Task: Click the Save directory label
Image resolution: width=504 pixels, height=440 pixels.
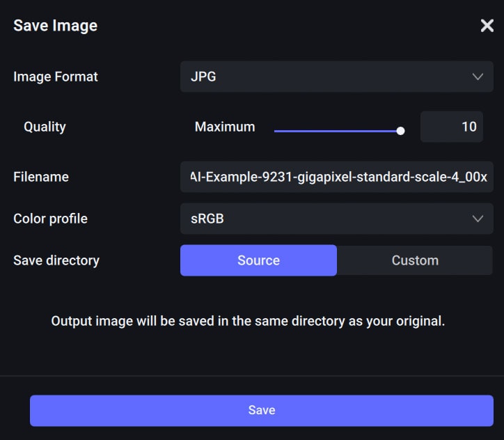Action: [56, 260]
